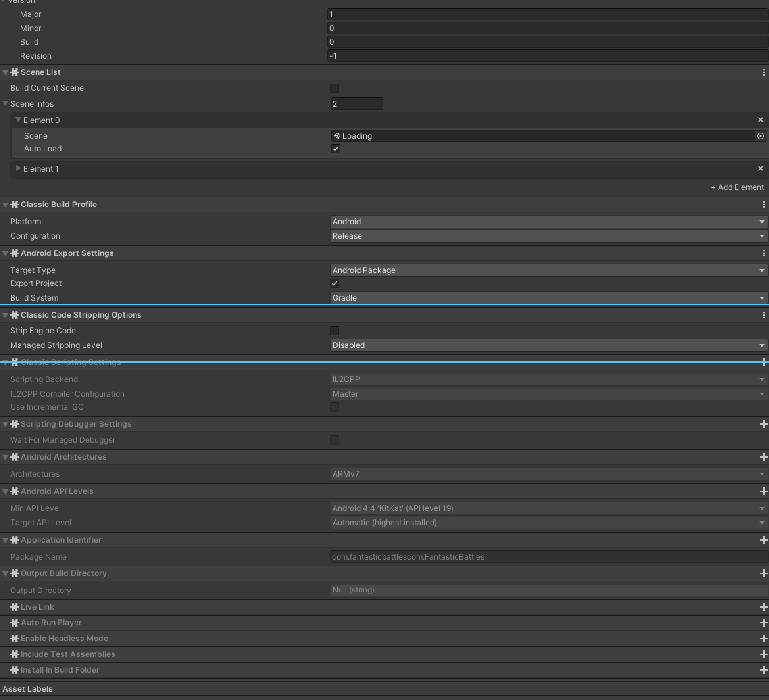Click the Major version input field

458,14
